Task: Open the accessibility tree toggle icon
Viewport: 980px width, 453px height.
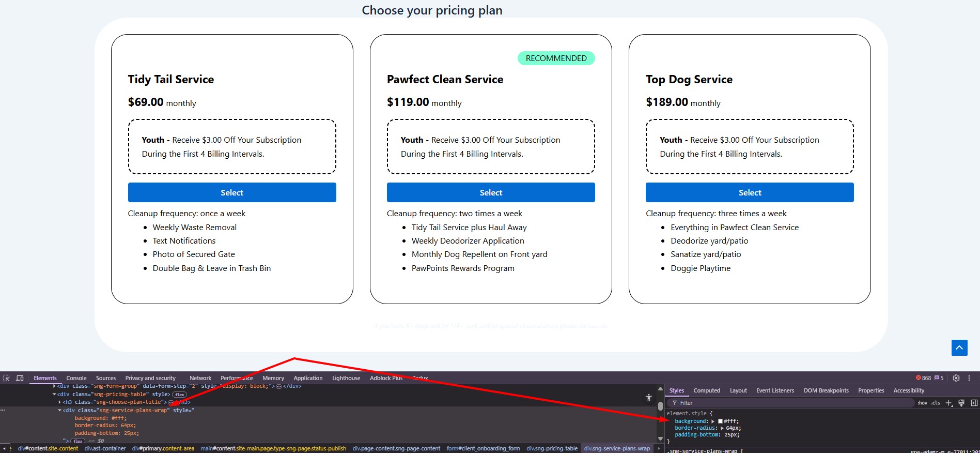Action: point(648,398)
